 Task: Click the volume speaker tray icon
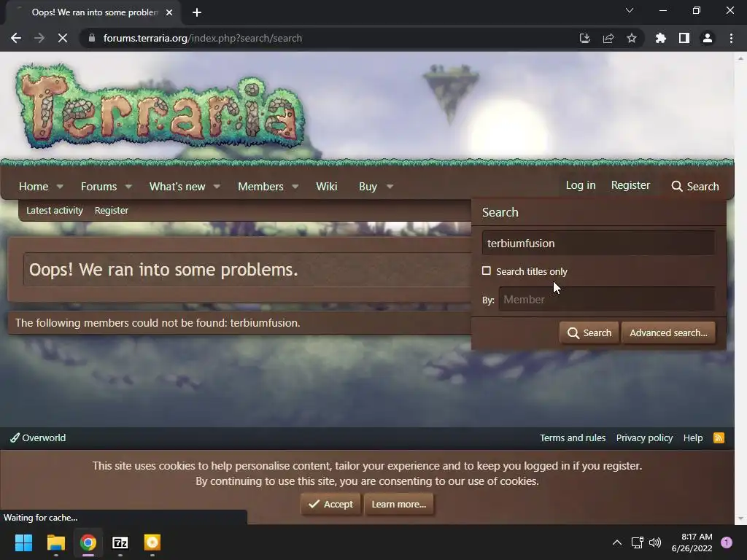pos(655,542)
